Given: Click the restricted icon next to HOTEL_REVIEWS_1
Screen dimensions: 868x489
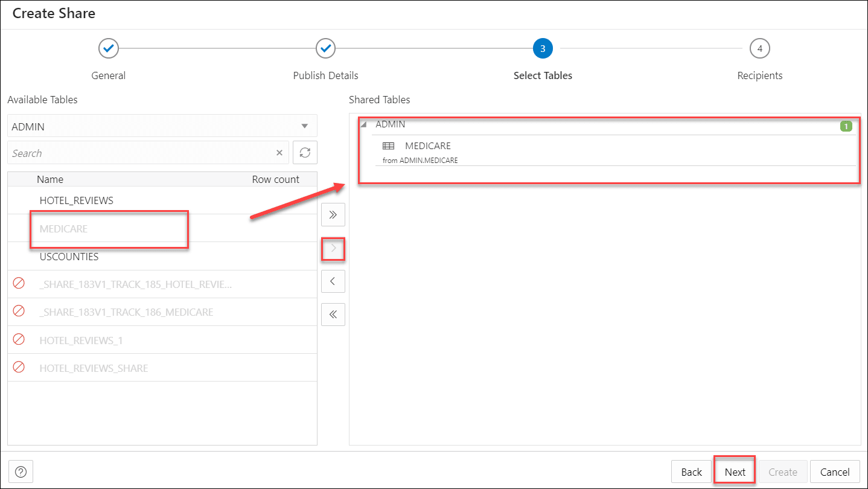Looking at the screenshot, I should [x=19, y=339].
